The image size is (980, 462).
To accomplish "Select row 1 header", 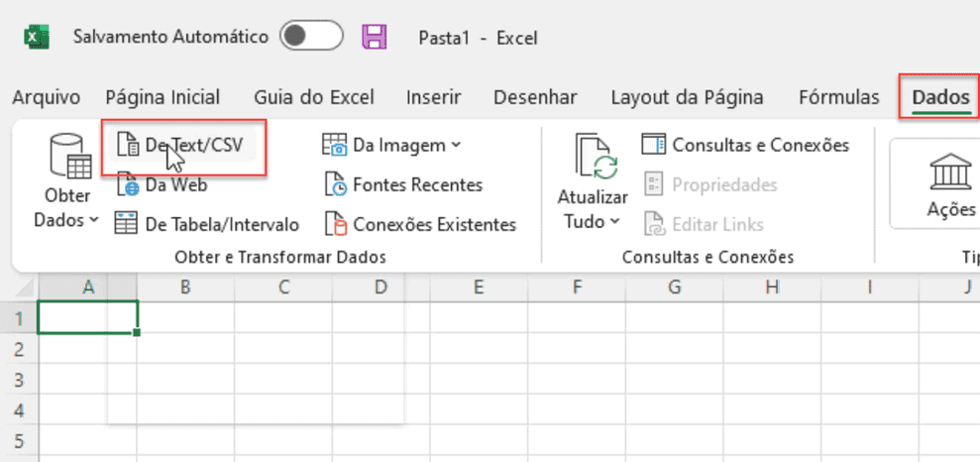I will click(20, 317).
